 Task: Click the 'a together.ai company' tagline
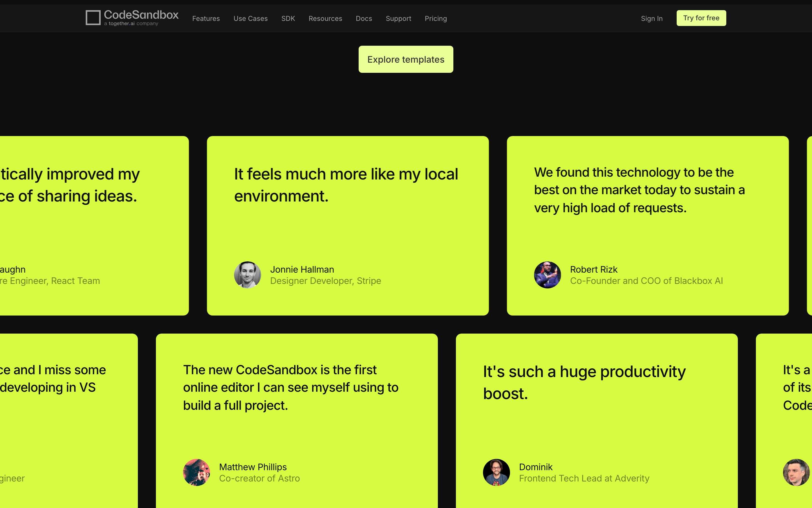tap(131, 23)
